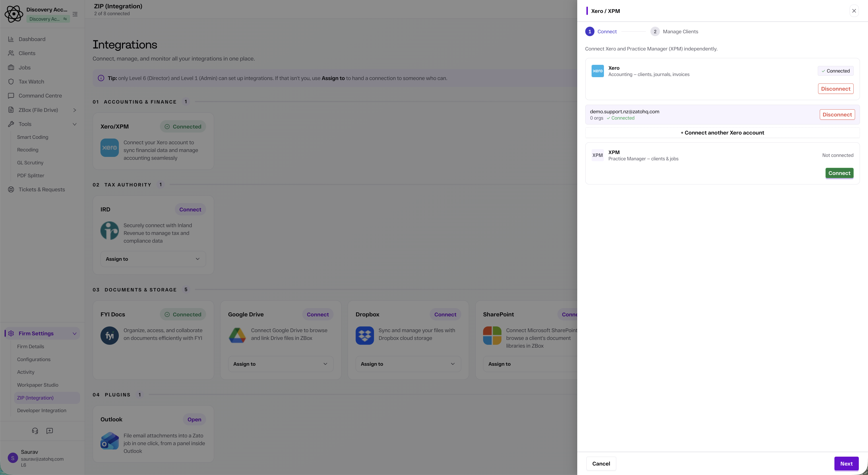
Task: Click the Google Drive logo icon
Action: click(x=237, y=335)
